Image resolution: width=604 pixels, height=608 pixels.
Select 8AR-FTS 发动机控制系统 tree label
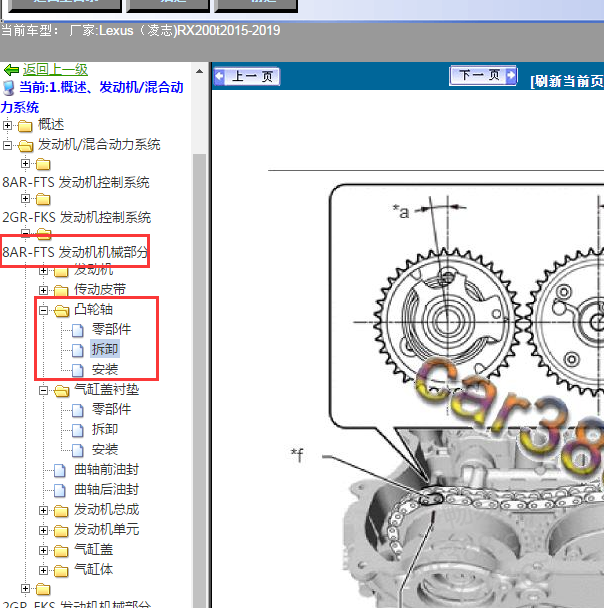pos(76,182)
